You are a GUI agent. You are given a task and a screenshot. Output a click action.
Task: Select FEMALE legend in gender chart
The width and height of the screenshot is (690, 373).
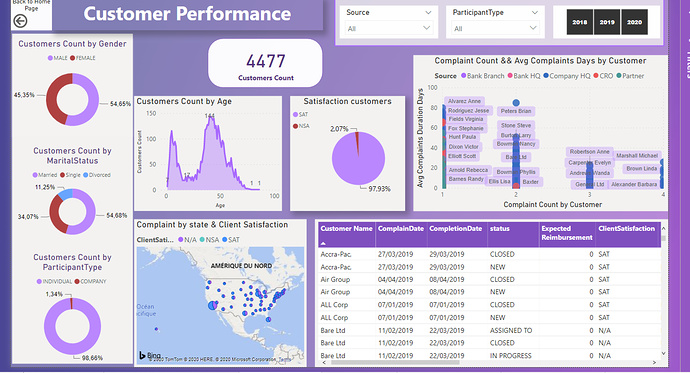83,58
